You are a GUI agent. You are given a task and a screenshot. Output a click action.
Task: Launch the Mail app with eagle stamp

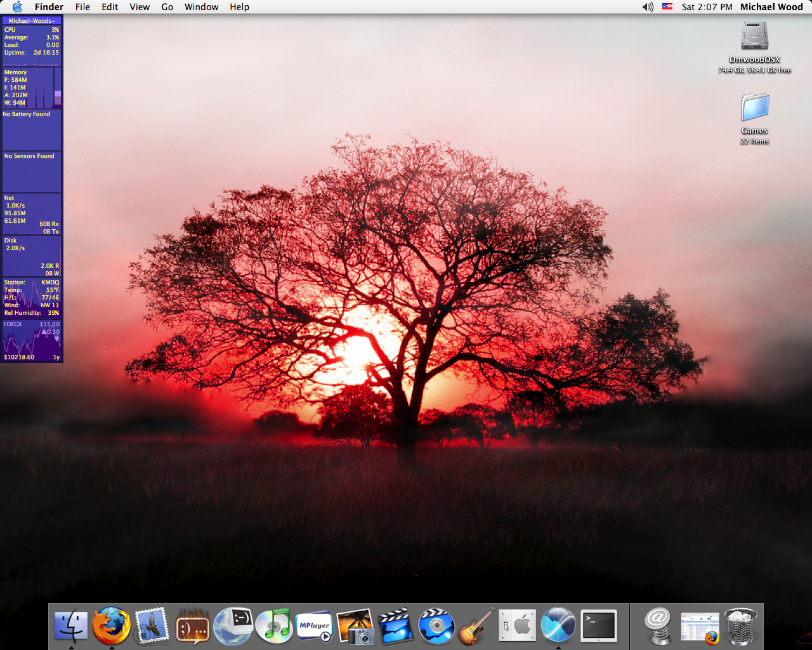pos(152,625)
